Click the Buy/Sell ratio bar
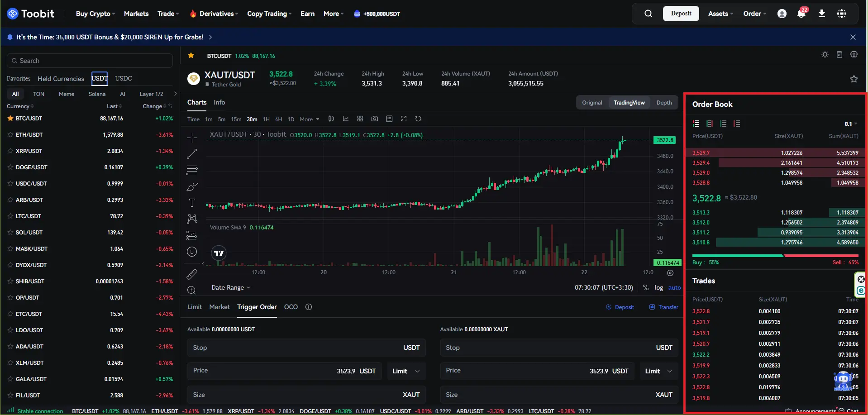Image resolution: width=868 pixels, height=415 pixels. point(775,256)
